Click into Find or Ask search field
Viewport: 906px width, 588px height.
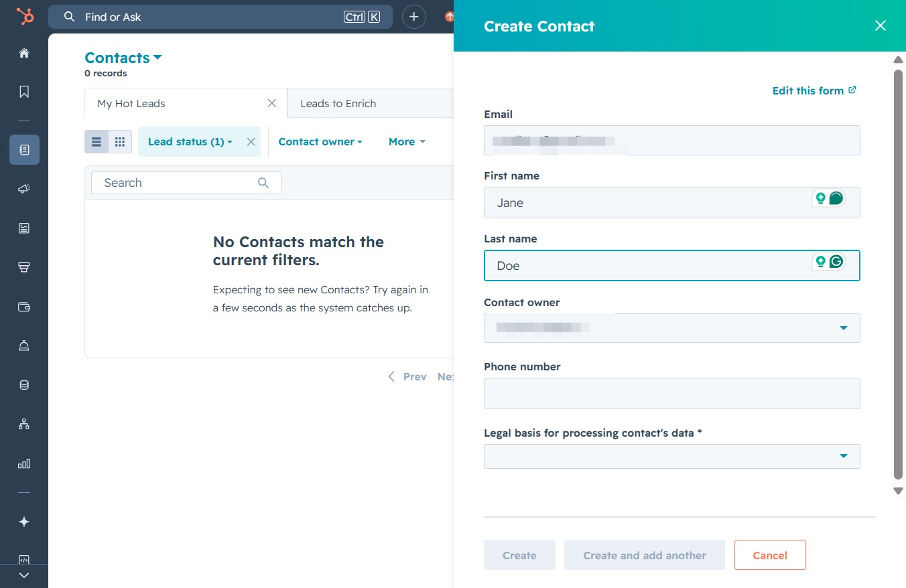tap(220, 17)
